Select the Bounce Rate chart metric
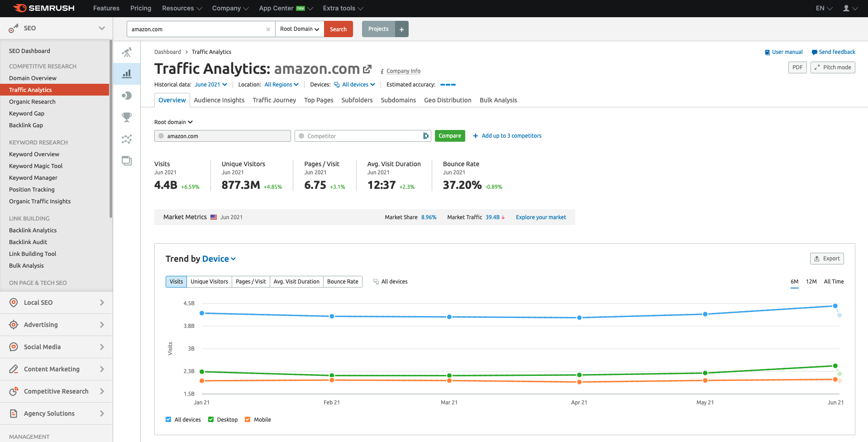 click(x=343, y=282)
